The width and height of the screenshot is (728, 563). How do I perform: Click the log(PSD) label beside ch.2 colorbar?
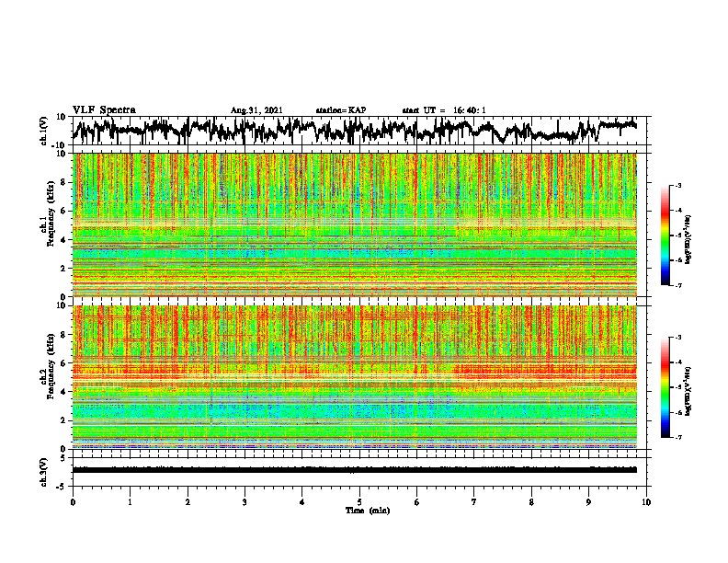click(688, 392)
